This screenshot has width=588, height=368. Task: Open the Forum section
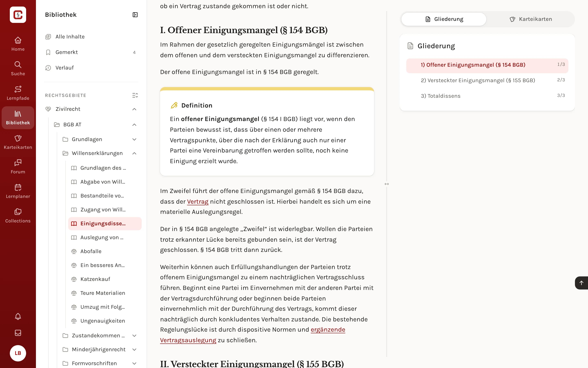coord(18,167)
